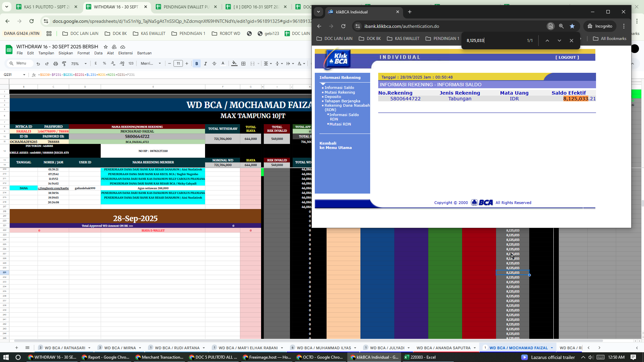Open text color picker in Sheets
The width and height of the screenshot is (644, 362).
coord(223,63)
